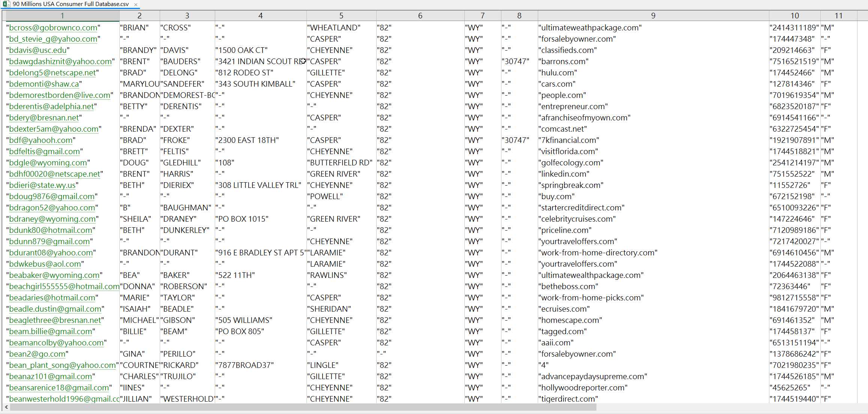Screen dimensions: 868x414
Task: Select the "MARYLOU" first name cell
Action: tap(140, 84)
